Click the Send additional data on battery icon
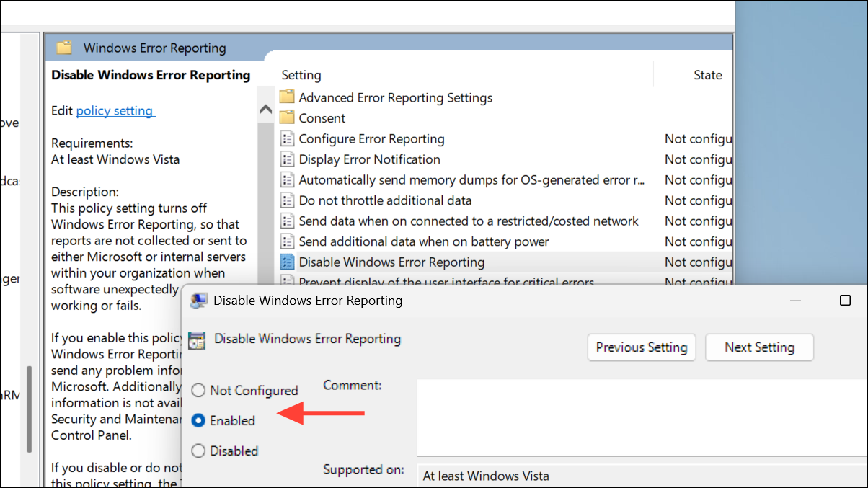 (x=287, y=241)
